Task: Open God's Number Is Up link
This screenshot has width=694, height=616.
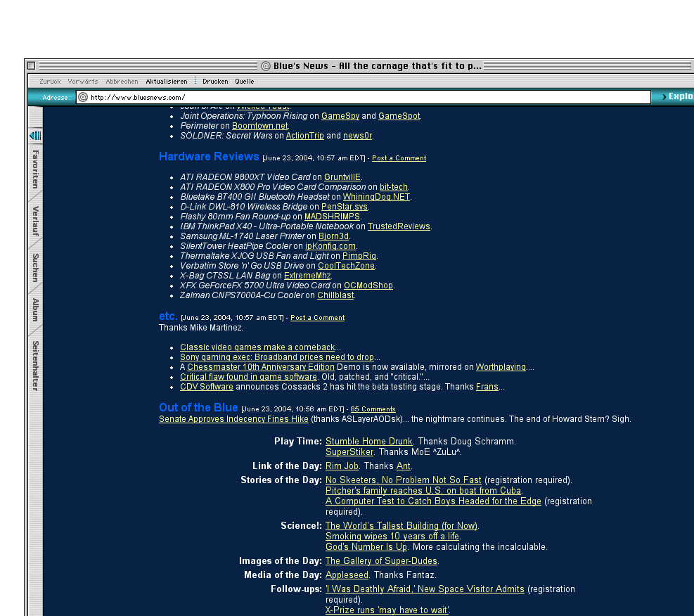Action: click(x=366, y=547)
